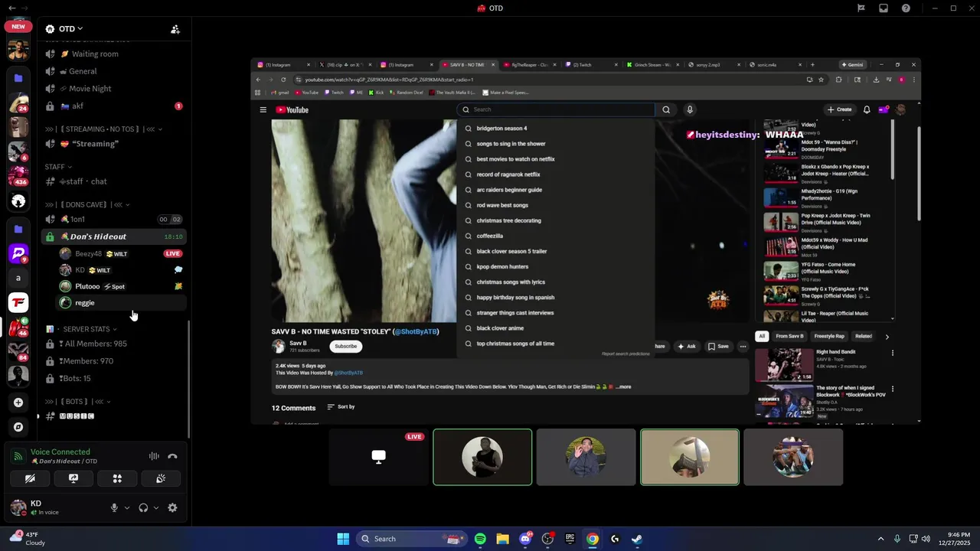Collapse the DONS CAVE category
Screen dimensions: 980x551
click(87, 204)
